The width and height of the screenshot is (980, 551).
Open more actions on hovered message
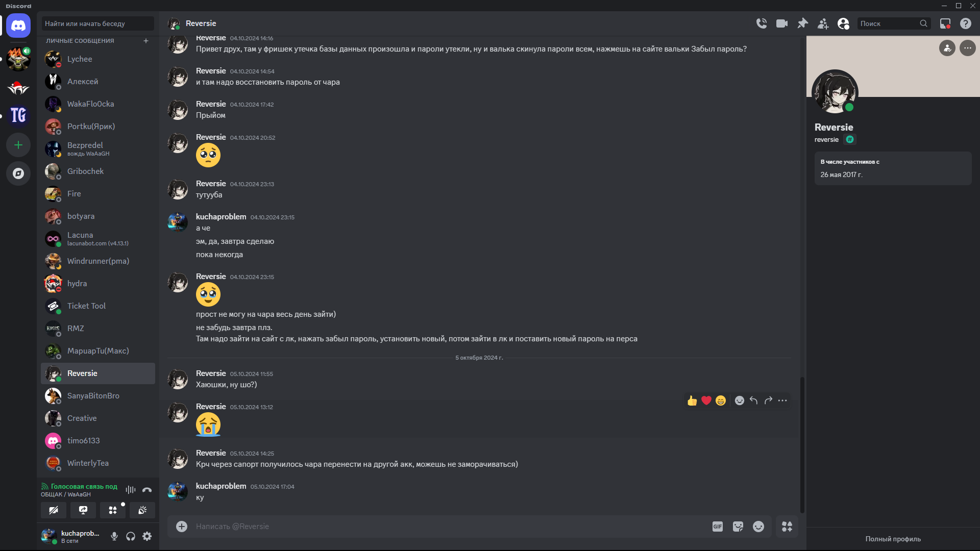[782, 400]
